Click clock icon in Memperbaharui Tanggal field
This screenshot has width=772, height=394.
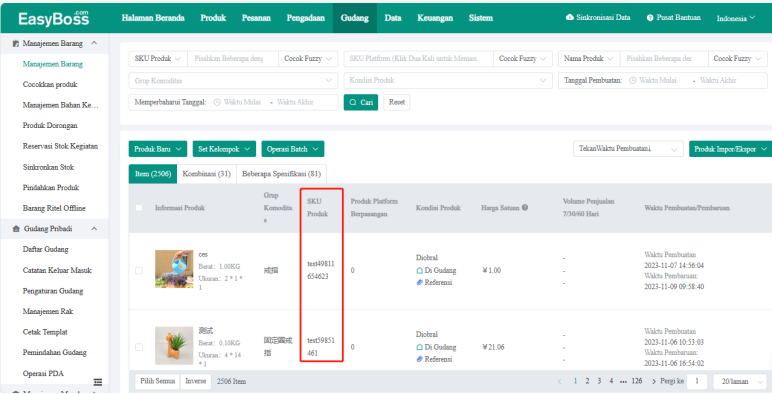[x=217, y=102]
